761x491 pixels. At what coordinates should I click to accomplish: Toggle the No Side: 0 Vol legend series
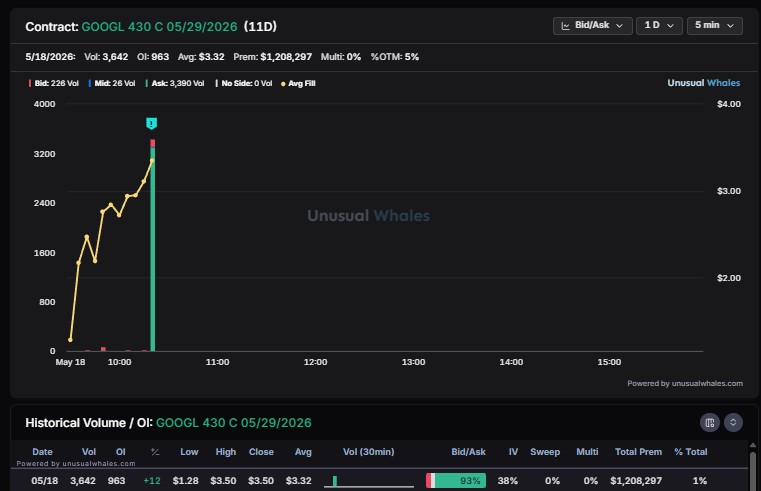244,83
